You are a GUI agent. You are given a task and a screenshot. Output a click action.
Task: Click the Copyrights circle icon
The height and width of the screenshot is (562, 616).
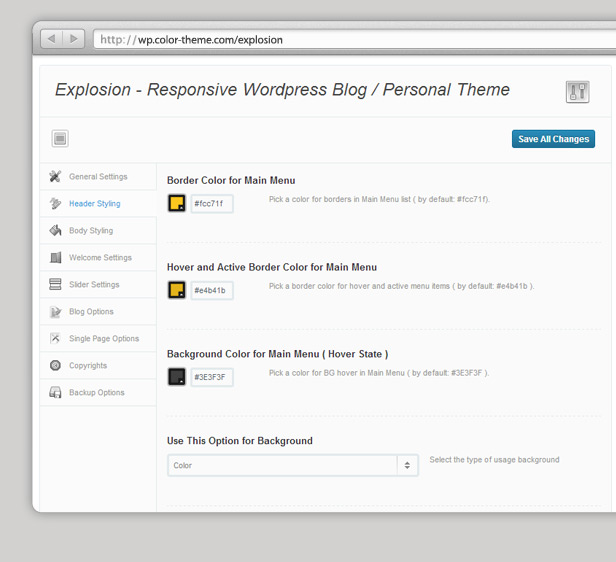click(55, 365)
